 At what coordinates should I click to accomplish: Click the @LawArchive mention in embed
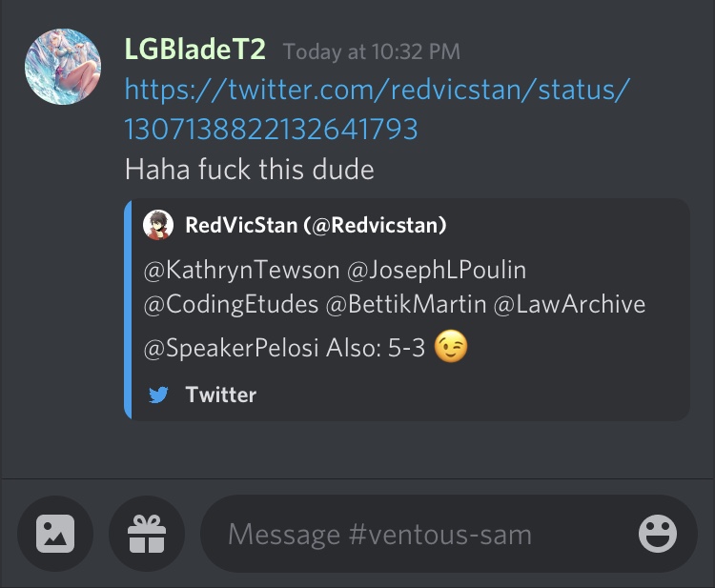pos(569,305)
